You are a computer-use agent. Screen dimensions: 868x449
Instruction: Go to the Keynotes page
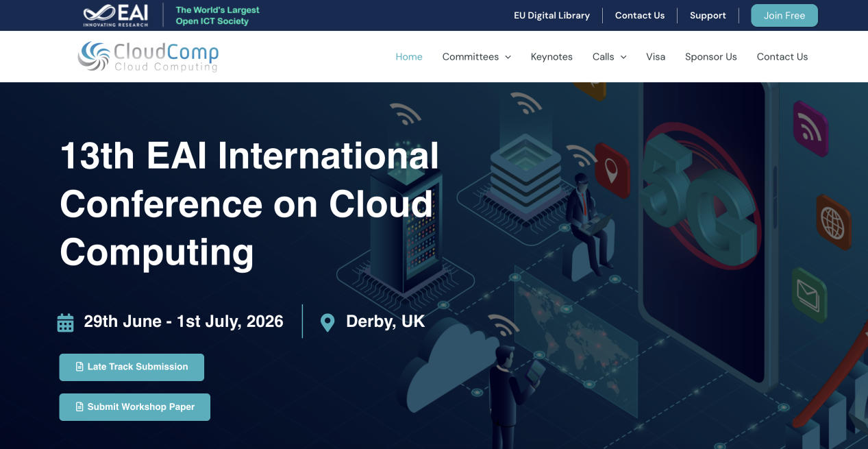point(551,57)
